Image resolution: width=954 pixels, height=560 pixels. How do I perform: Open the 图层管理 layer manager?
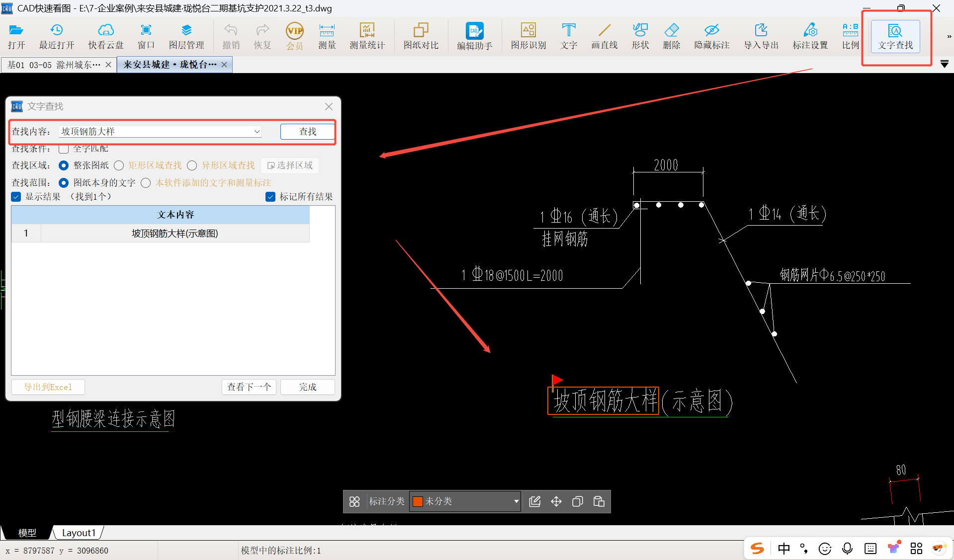(x=186, y=36)
